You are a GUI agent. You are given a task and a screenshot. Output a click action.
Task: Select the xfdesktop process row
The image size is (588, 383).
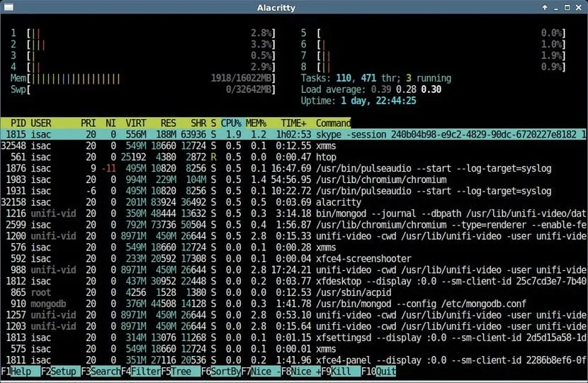pos(294,281)
